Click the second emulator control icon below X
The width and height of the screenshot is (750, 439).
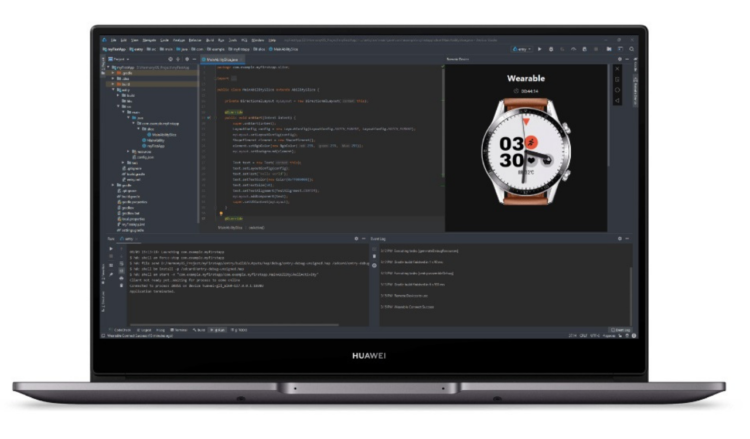pos(617,79)
